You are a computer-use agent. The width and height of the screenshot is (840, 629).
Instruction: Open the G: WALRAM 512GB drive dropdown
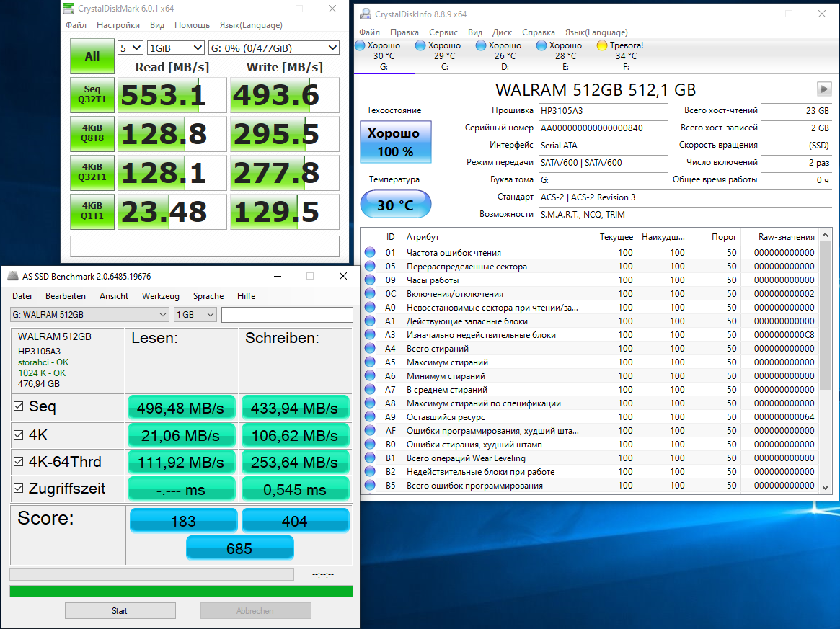(x=90, y=315)
